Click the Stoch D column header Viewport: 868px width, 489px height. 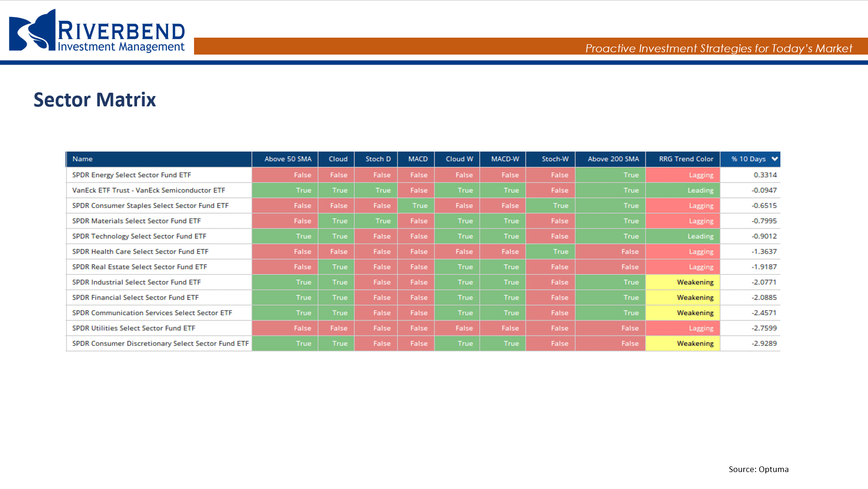click(x=376, y=159)
